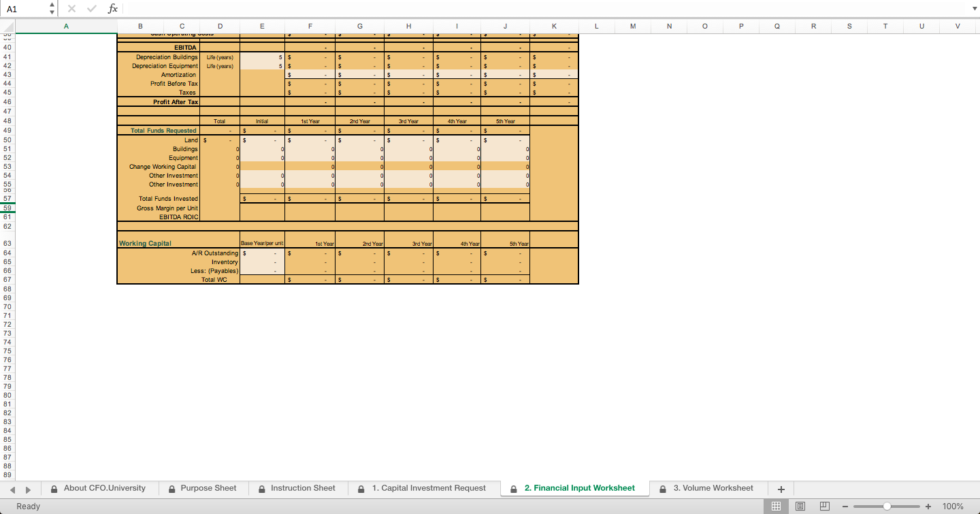
Task: Open 1. Capital Investment Request tab
Action: [423, 488]
